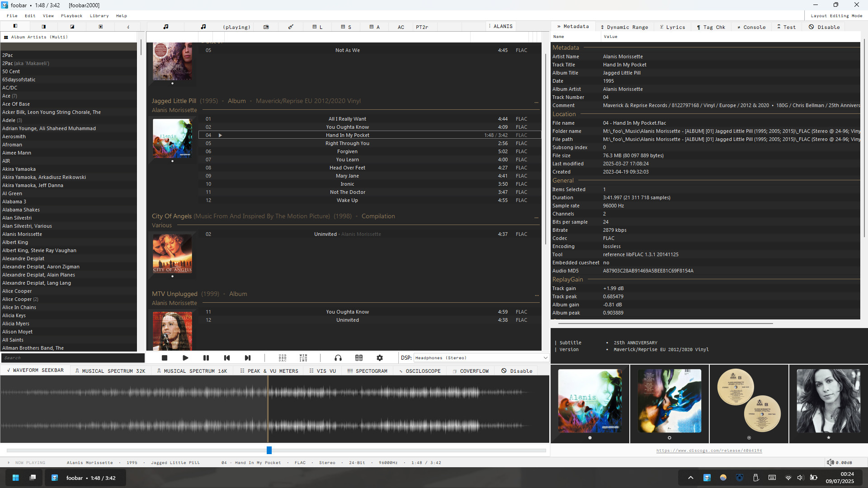Click the third left-panel layout icon tab
Screen dimensions: 868x488
coord(72,27)
